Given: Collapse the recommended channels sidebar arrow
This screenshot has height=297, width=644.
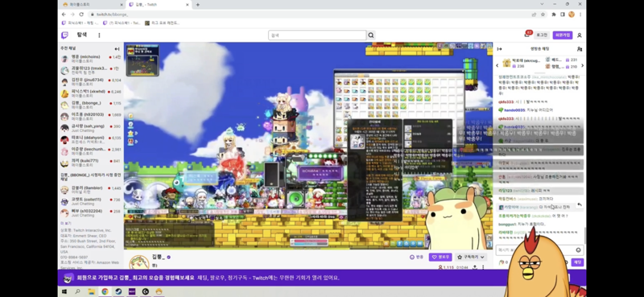Looking at the screenshot, I should tap(117, 48).
